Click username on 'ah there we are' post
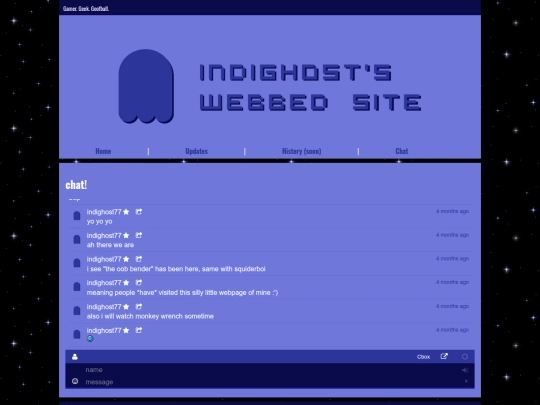Screen dimensions: 540x405 (104, 236)
